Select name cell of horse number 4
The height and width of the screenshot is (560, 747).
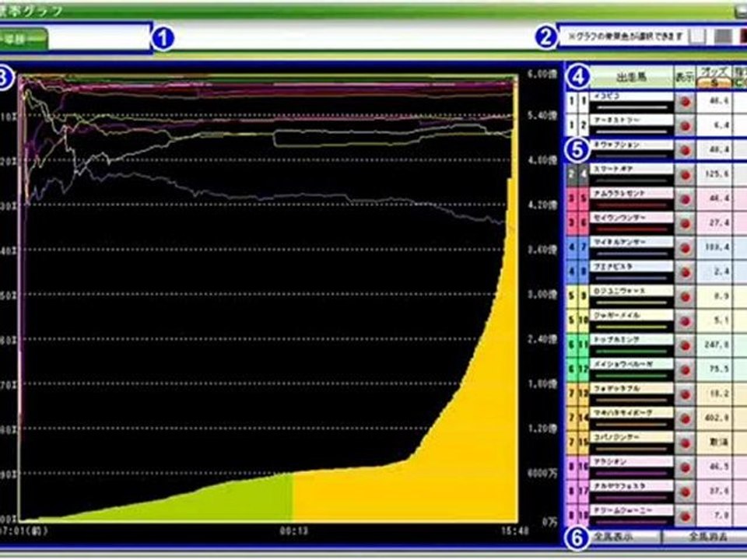click(x=632, y=175)
